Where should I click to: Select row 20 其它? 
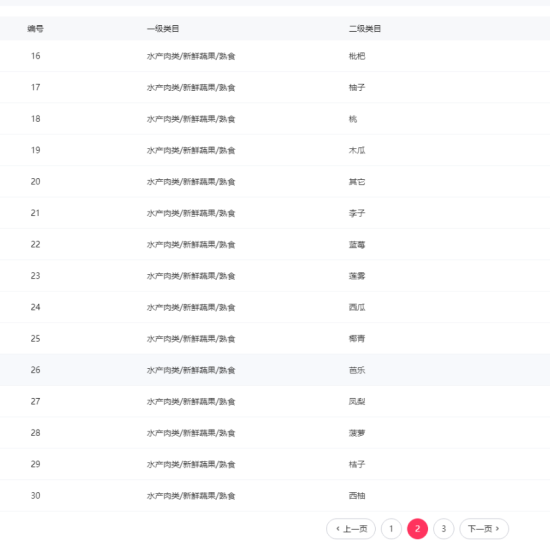point(275,182)
